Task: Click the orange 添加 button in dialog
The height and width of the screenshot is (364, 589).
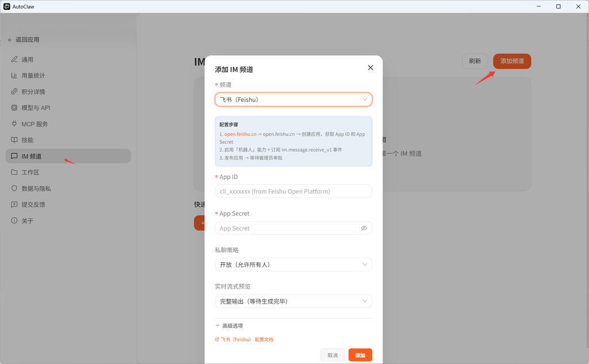Action: 360,355
